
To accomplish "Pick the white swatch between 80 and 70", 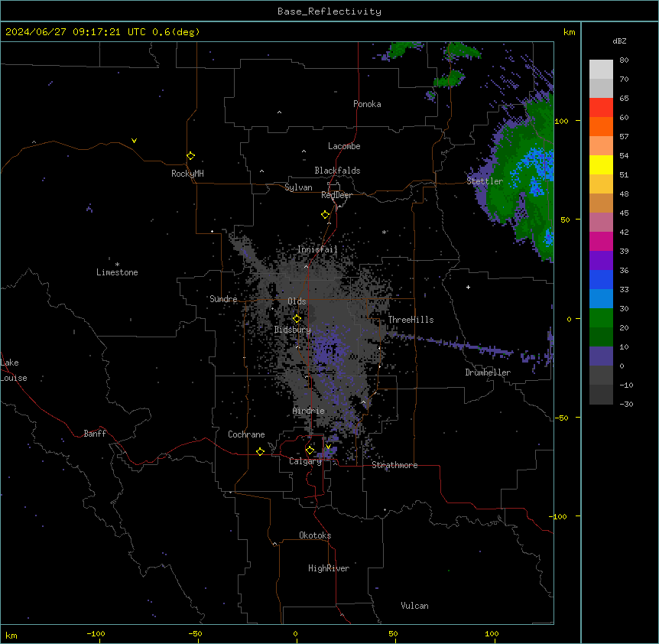I will (x=601, y=70).
